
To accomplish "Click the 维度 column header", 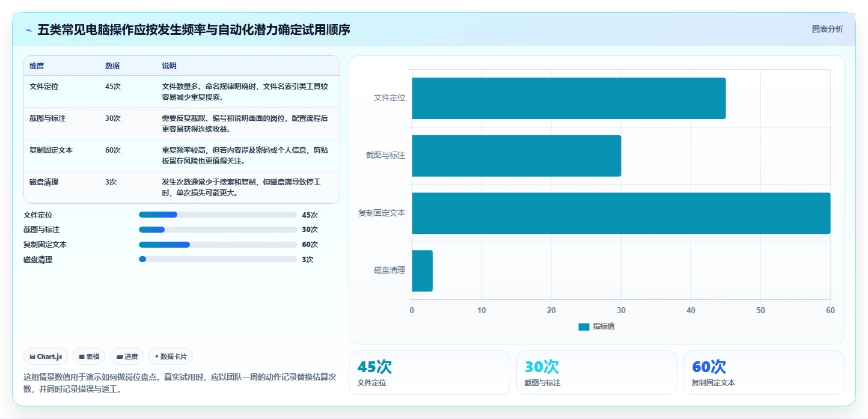I will (37, 66).
